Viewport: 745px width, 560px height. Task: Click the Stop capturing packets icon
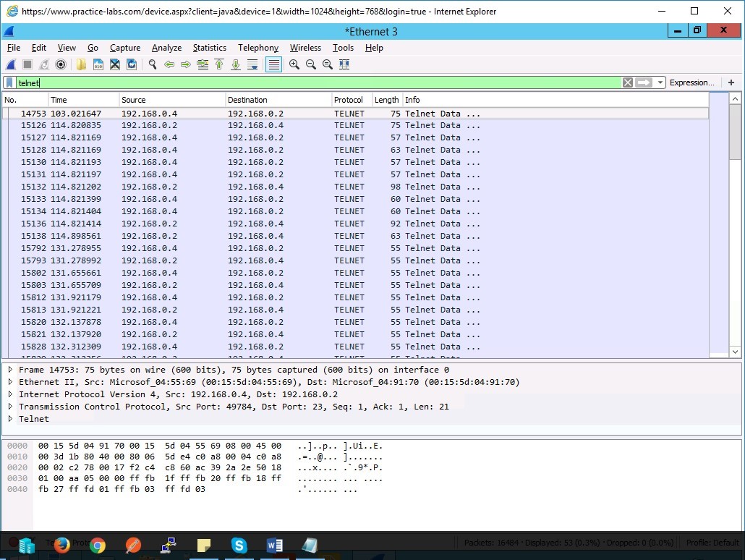click(x=27, y=64)
